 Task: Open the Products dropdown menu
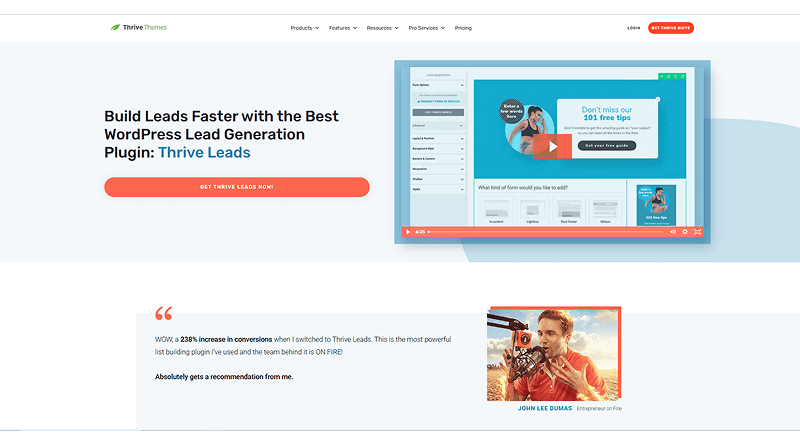[305, 28]
